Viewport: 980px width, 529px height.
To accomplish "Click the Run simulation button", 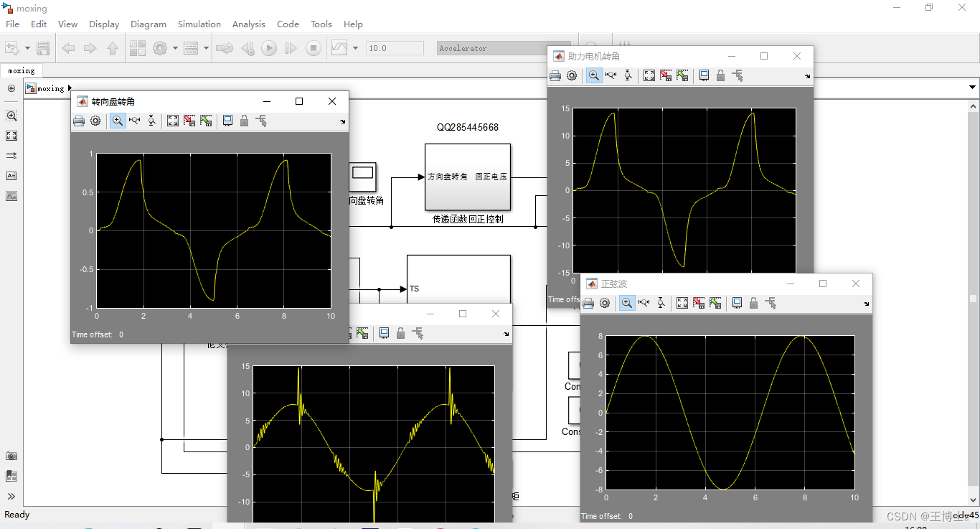I will coord(268,48).
